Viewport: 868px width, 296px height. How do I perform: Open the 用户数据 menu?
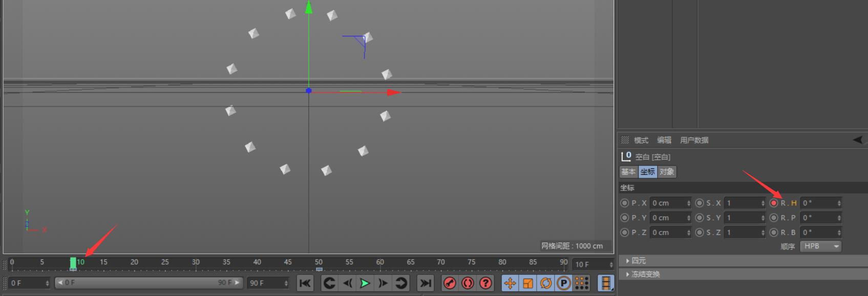coord(694,140)
